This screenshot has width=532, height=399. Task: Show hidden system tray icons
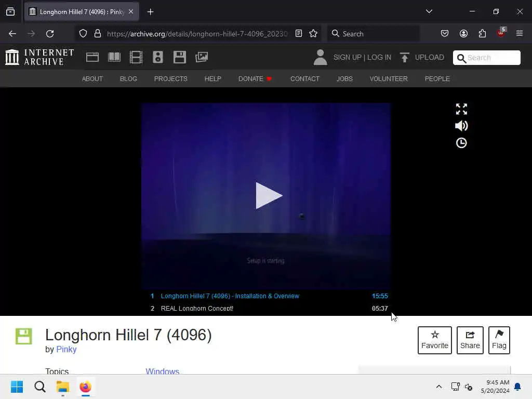point(438,387)
